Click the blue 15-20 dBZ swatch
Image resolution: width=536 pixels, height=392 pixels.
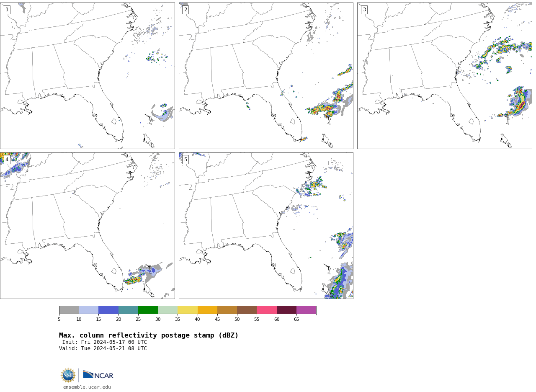[x=108, y=310]
